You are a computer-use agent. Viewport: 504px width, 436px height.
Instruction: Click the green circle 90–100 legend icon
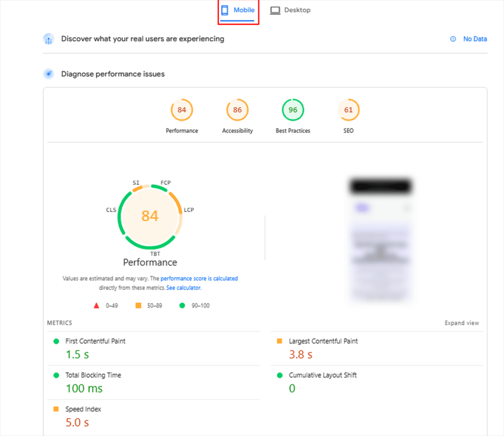tap(182, 305)
